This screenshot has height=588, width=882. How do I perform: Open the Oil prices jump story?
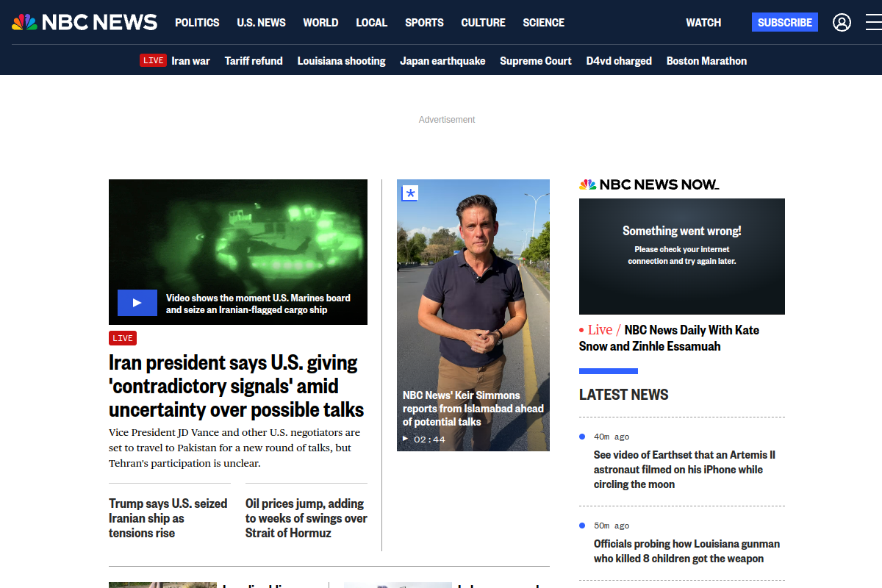point(306,518)
